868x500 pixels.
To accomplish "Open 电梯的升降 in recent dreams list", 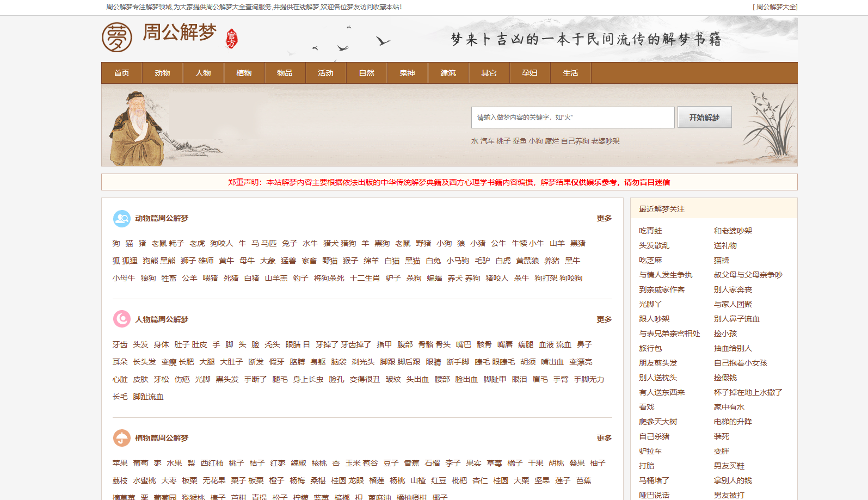I will tap(733, 422).
